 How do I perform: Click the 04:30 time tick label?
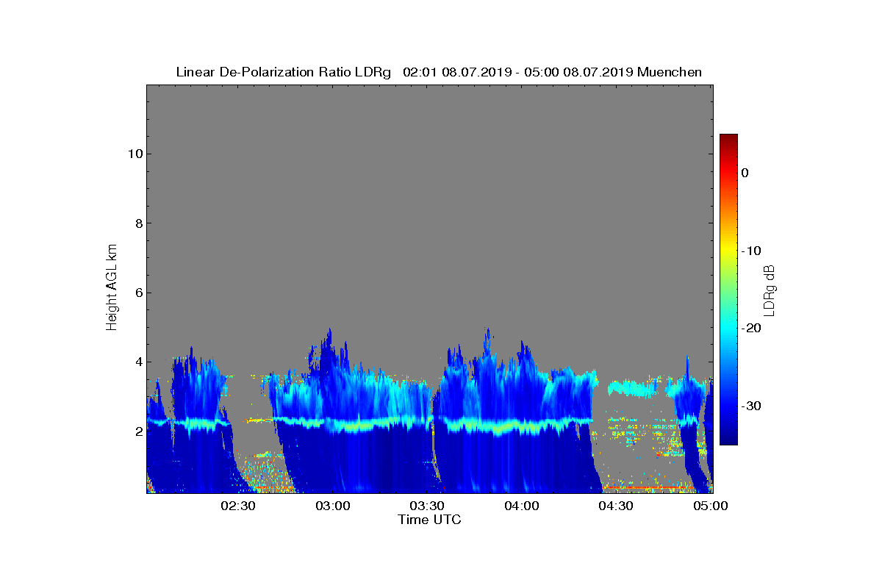coord(616,506)
